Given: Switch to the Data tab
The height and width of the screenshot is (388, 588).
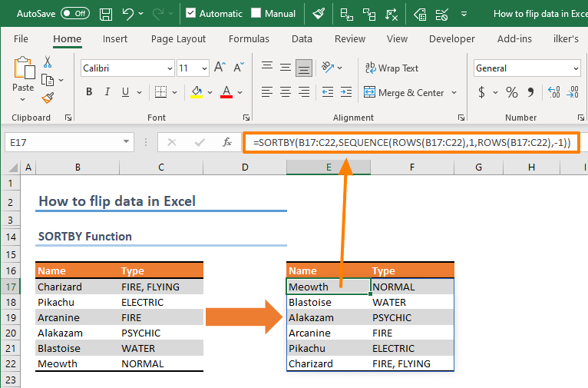Looking at the screenshot, I should click(302, 39).
